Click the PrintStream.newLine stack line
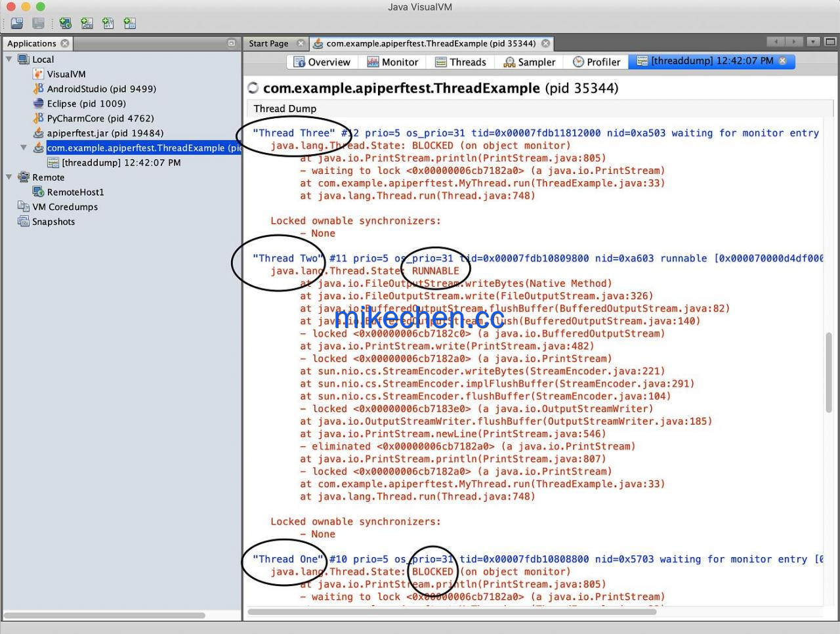 [453, 434]
